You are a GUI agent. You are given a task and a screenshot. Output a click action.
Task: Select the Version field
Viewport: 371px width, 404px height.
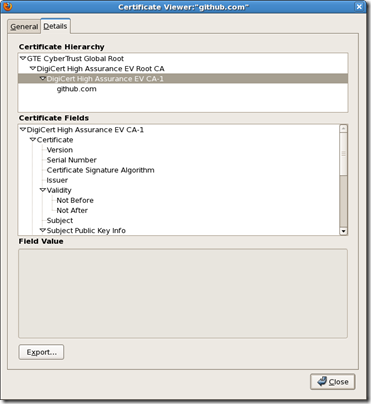coord(60,150)
